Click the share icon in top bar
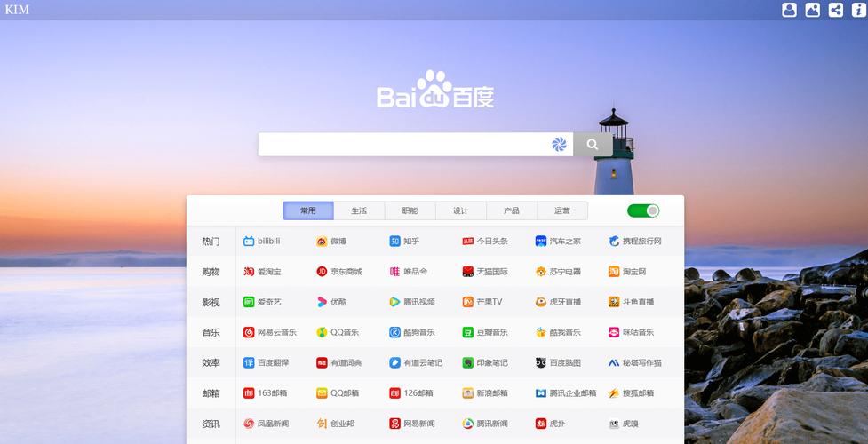This screenshot has width=868, height=444. (835, 10)
